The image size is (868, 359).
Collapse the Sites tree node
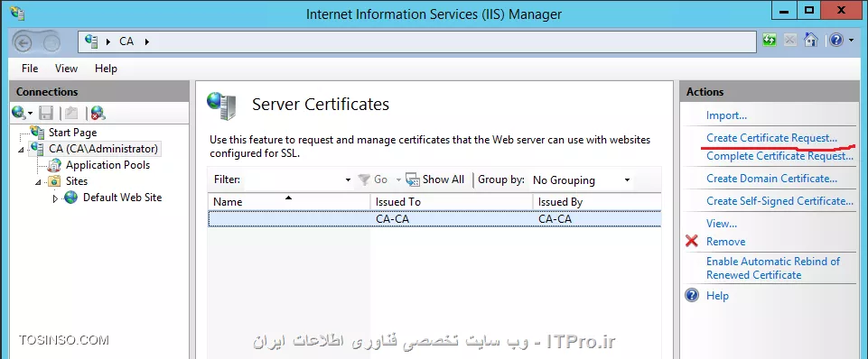pos(38,182)
